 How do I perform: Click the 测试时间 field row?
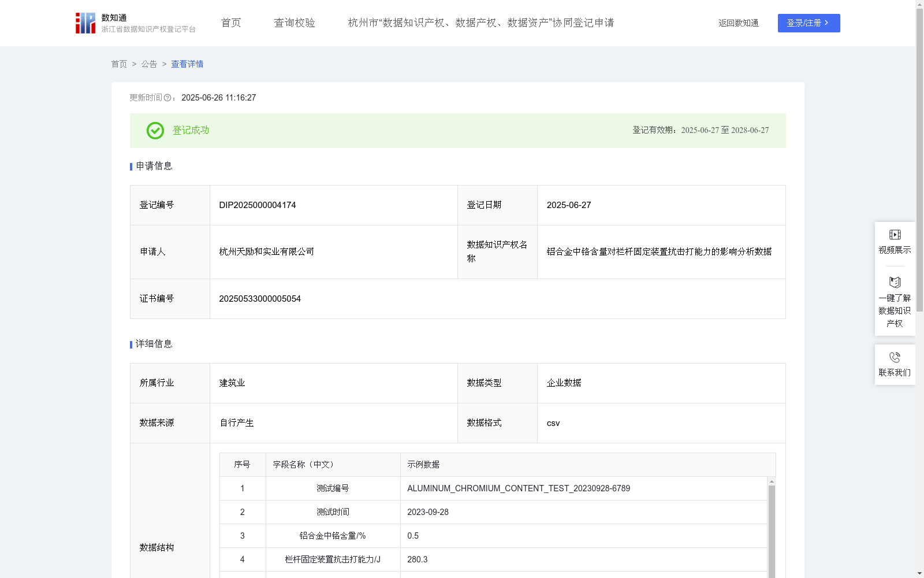point(494,512)
